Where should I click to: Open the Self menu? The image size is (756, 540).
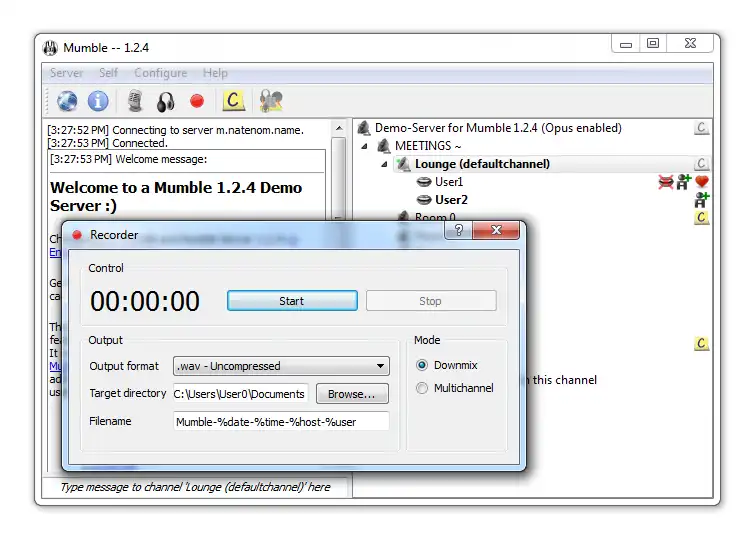(108, 73)
